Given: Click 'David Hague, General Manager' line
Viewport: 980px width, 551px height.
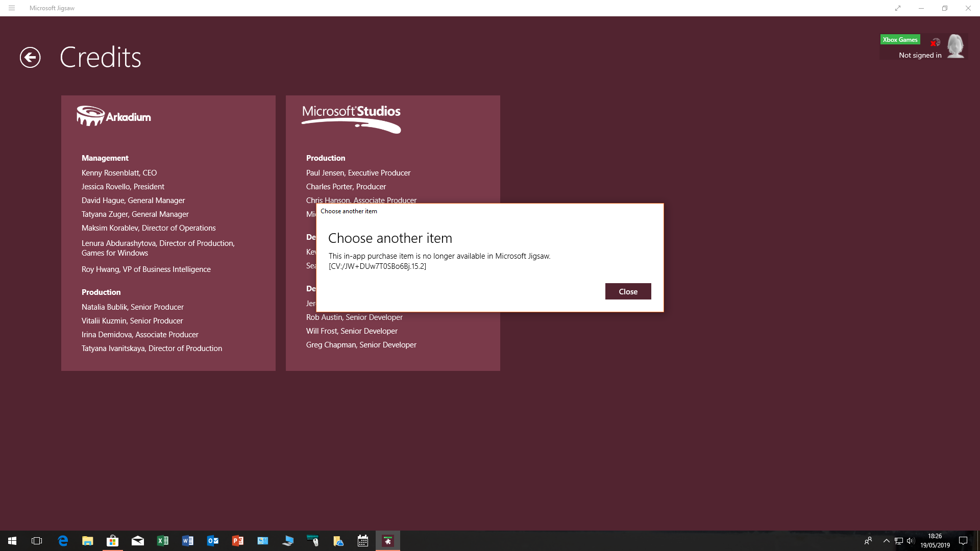Looking at the screenshot, I should point(133,201).
